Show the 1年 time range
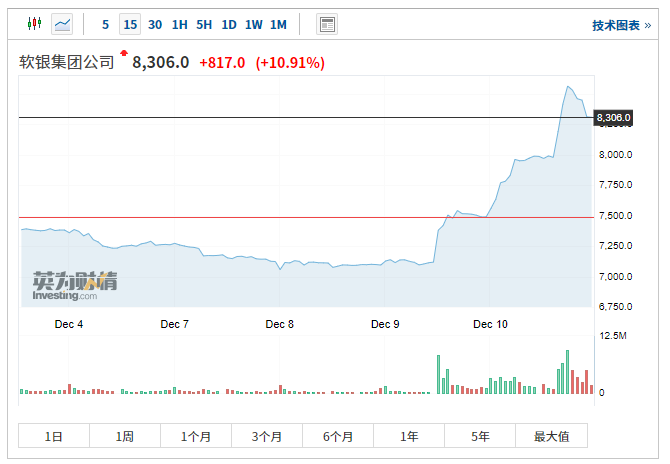 (409, 436)
